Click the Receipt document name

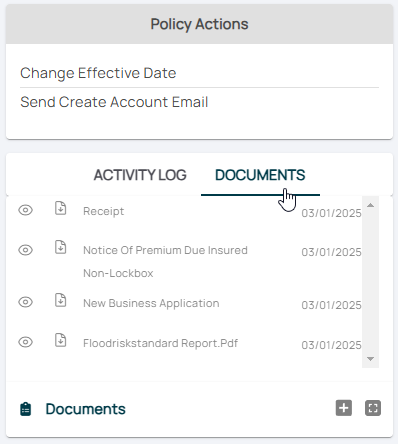pyautogui.click(x=104, y=211)
